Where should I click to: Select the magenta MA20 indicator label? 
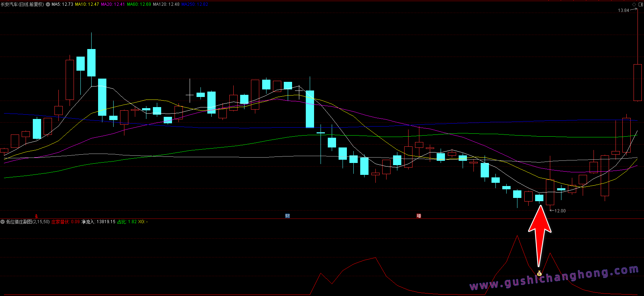[x=113, y=4]
